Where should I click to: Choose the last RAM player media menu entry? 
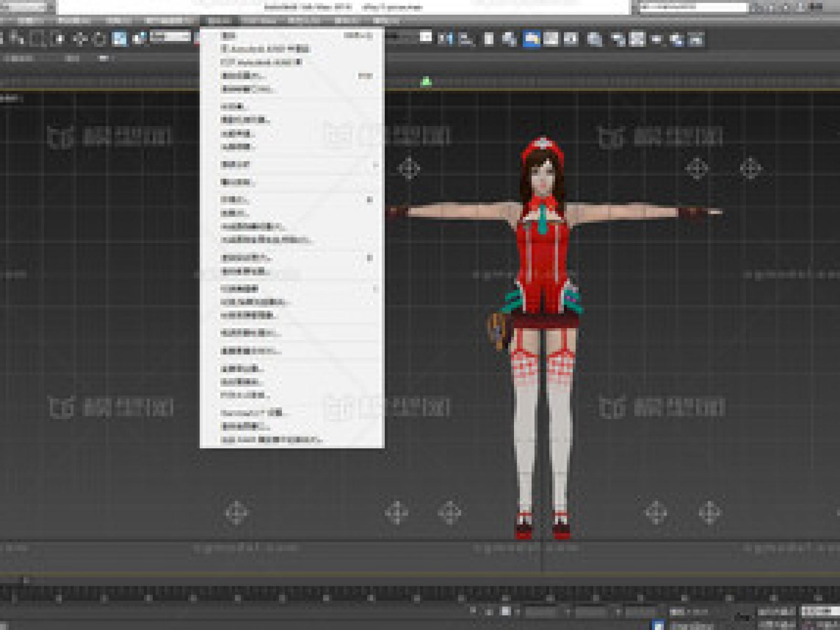pos(292,439)
